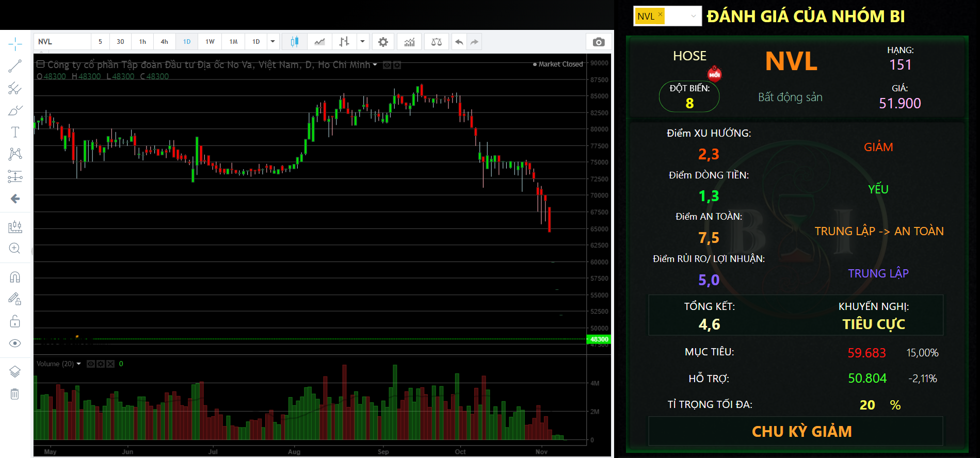Viewport: 980px width, 458px height.
Task: Toggle lock all drawing tools
Action: point(15,322)
